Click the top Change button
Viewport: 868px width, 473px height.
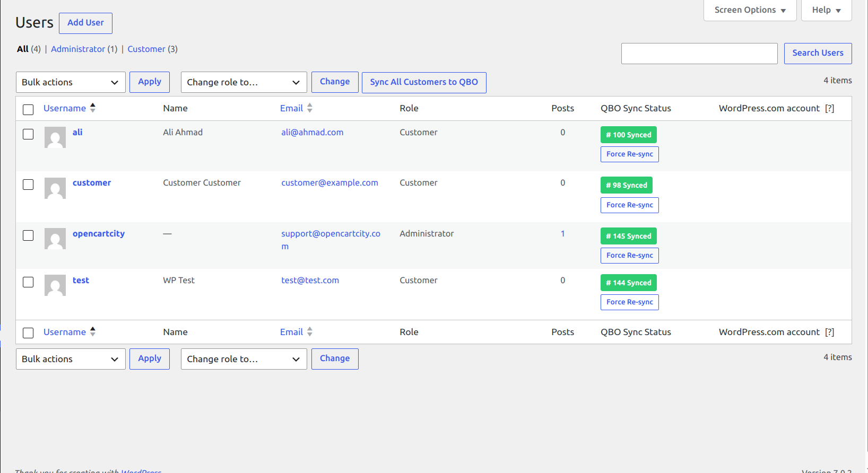(x=335, y=82)
